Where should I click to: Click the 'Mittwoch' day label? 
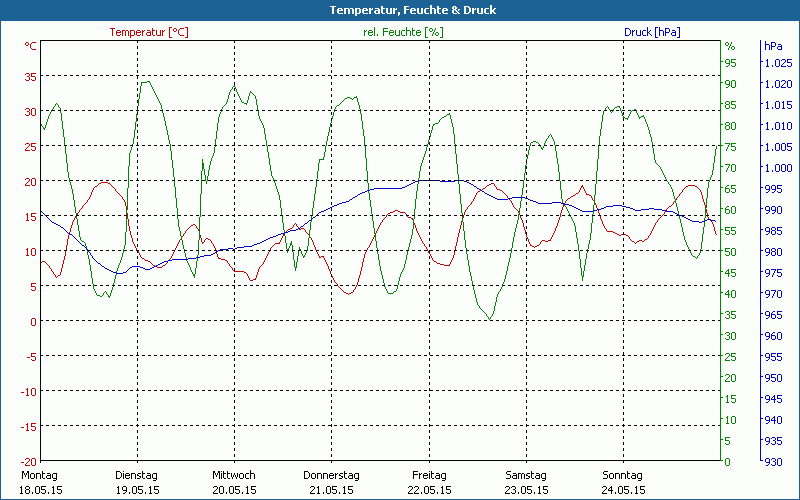point(234,475)
